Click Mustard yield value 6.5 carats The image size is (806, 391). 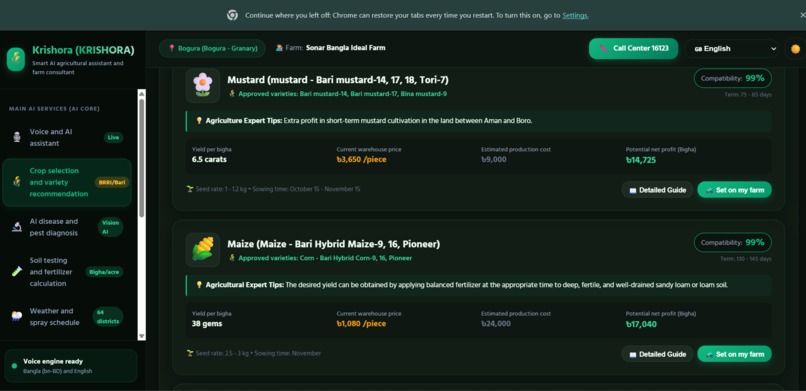point(209,159)
